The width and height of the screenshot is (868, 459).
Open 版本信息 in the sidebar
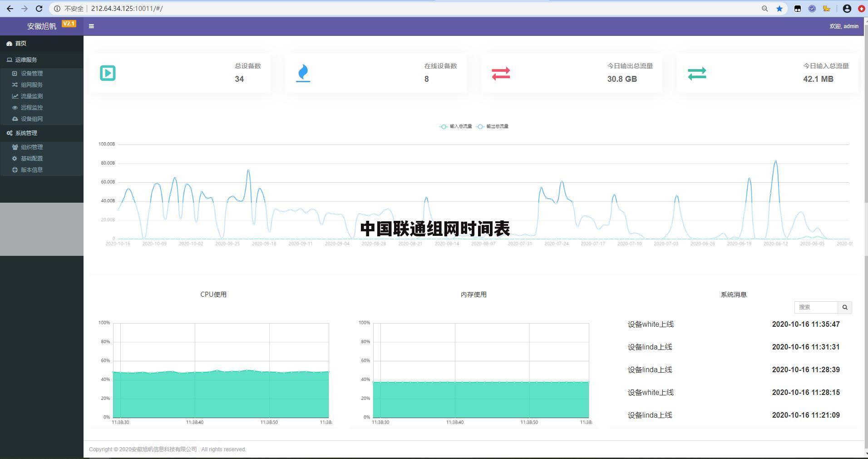[42, 170]
